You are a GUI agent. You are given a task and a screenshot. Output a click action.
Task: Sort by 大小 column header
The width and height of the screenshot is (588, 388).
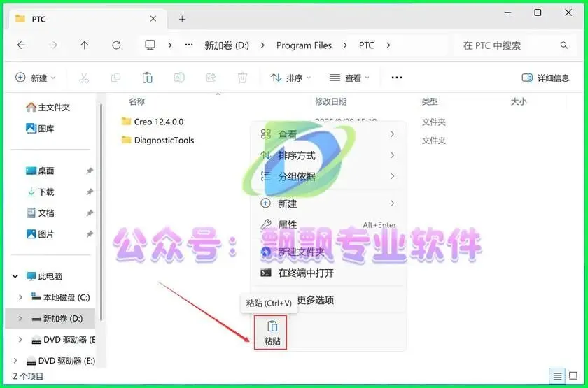pyautogui.click(x=519, y=101)
